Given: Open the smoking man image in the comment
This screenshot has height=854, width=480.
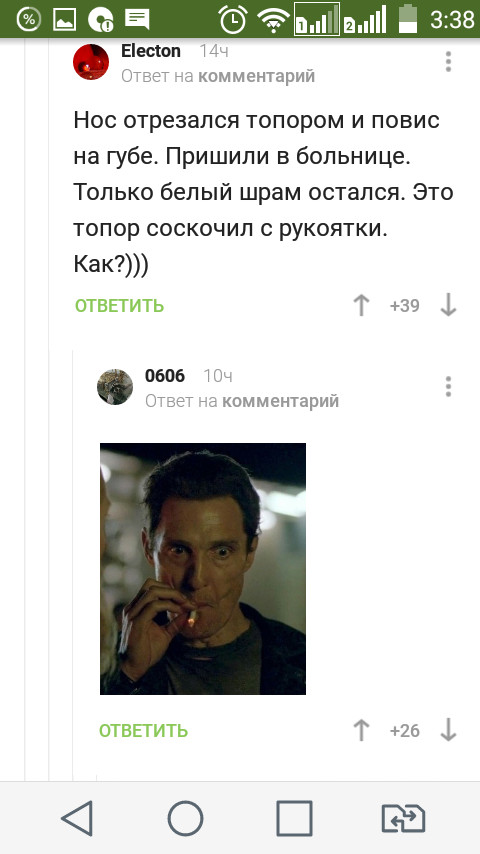Looking at the screenshot, I should (x=203, y=569).
